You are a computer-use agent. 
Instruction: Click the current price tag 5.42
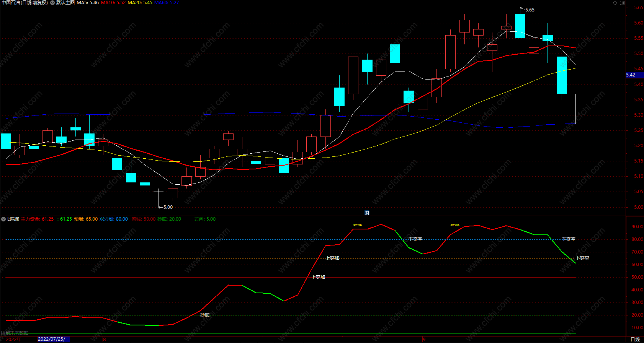coord(634,75)
